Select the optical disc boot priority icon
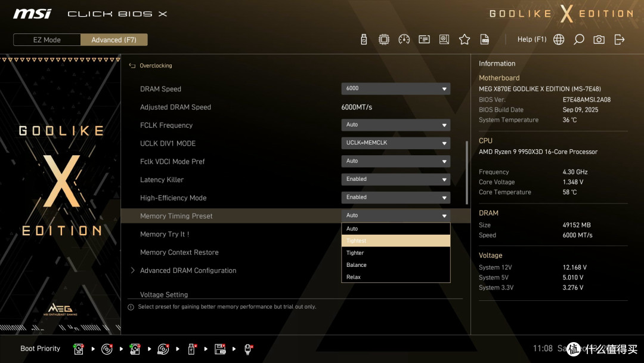 pos(107,349)
